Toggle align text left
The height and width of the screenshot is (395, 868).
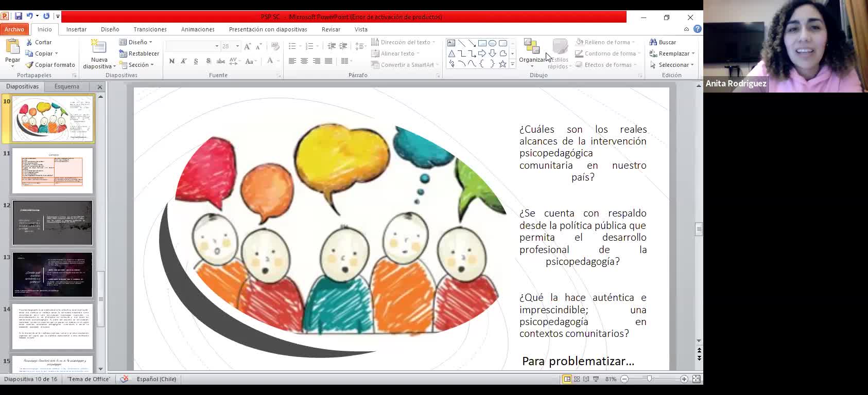[292, 61]
